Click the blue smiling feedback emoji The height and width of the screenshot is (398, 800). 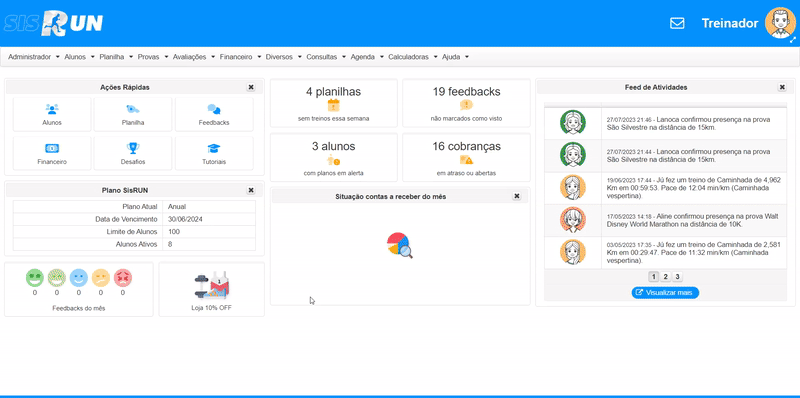point(79,278)
